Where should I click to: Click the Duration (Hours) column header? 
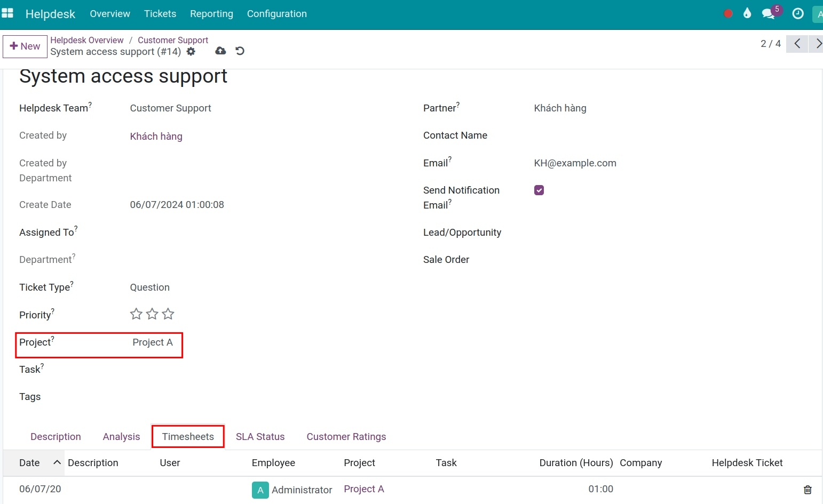pos(576,463)
